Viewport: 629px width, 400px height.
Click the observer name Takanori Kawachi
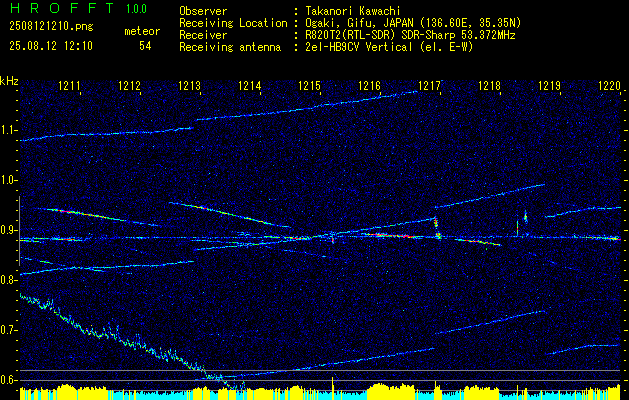[x=352, y=11]
